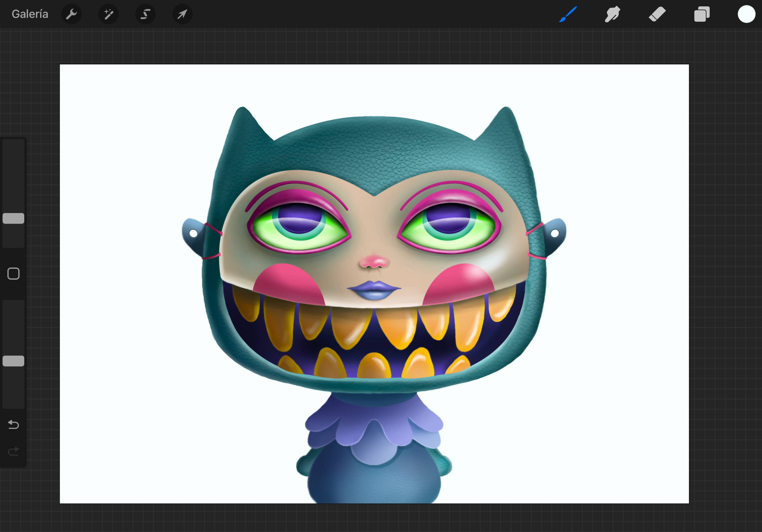Activate the Selection S-shaped tool

146,14
